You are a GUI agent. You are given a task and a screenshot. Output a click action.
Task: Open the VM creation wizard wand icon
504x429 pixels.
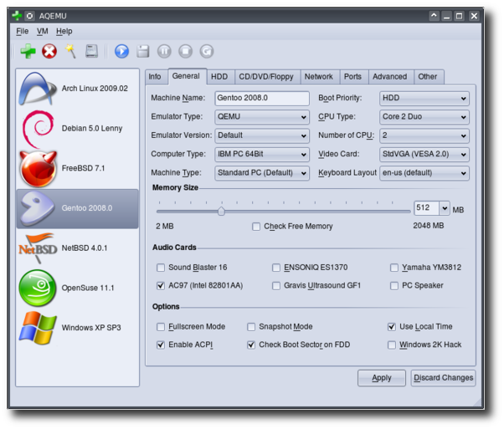[x=70, y=51]
